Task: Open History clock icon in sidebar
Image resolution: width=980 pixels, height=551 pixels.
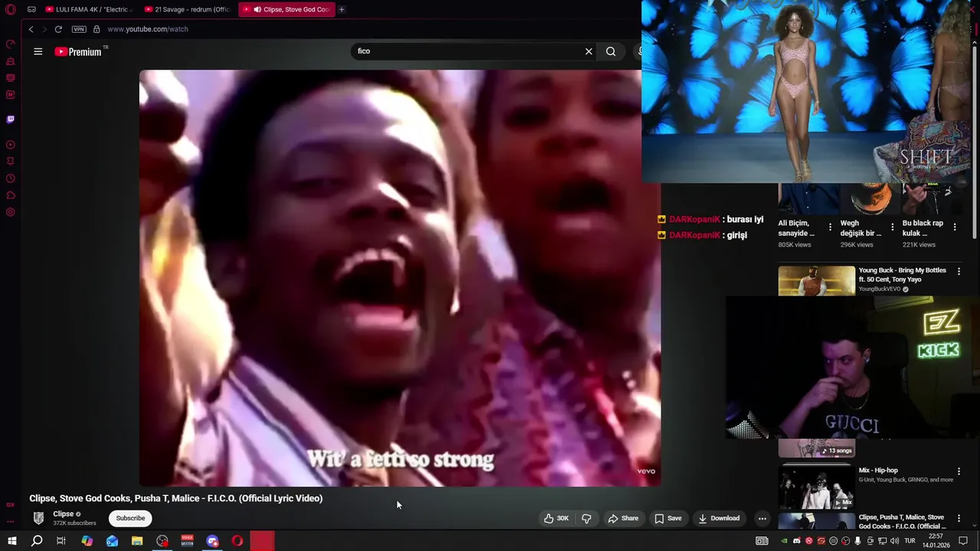Action: [11, 178]
